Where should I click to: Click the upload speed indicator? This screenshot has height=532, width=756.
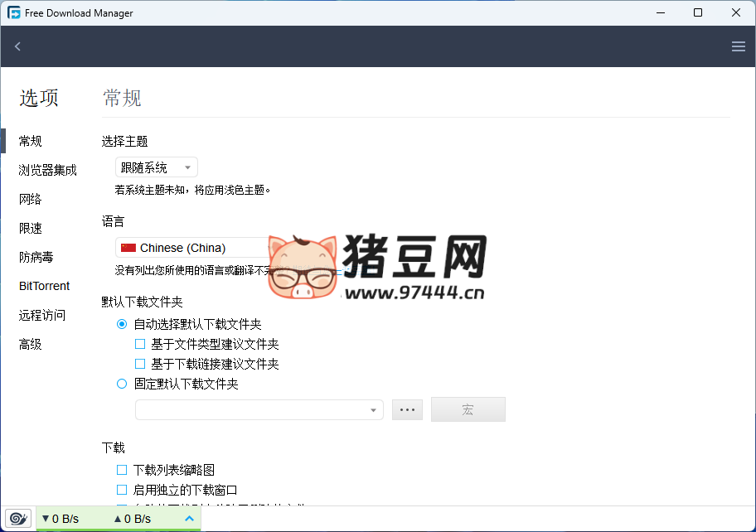[x=133, y=519]
